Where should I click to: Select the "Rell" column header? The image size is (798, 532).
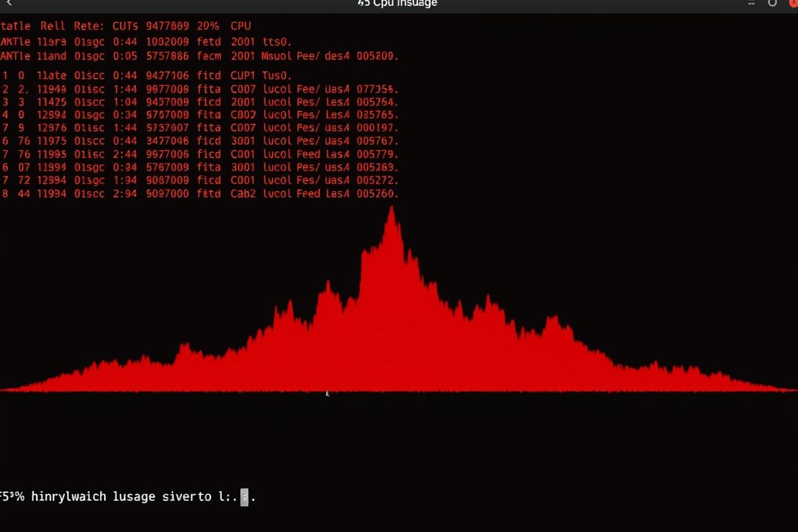pos(53,26)
